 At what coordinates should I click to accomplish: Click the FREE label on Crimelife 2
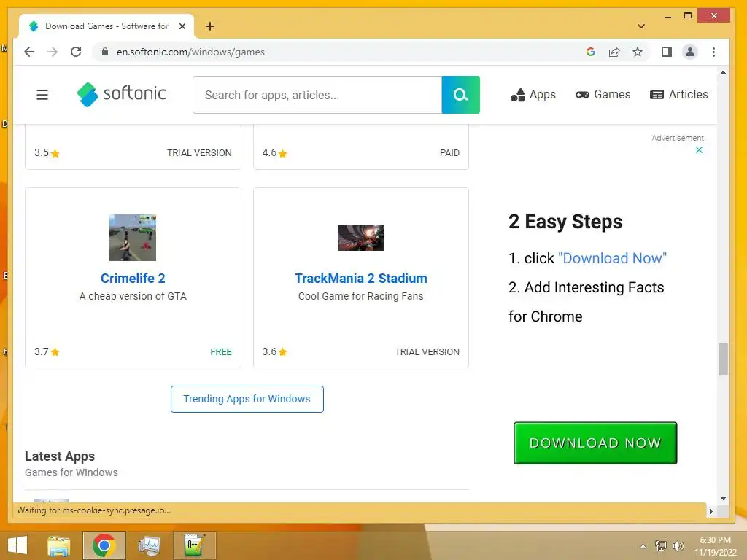click(x=221, y=352)
